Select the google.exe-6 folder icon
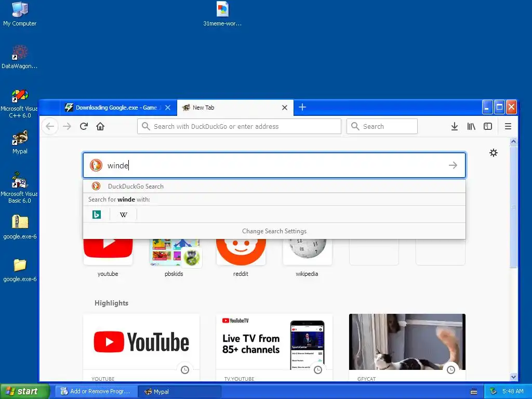The height and width of the screenshot is (399, 532). pyautogui.click(x=20, y=270)
